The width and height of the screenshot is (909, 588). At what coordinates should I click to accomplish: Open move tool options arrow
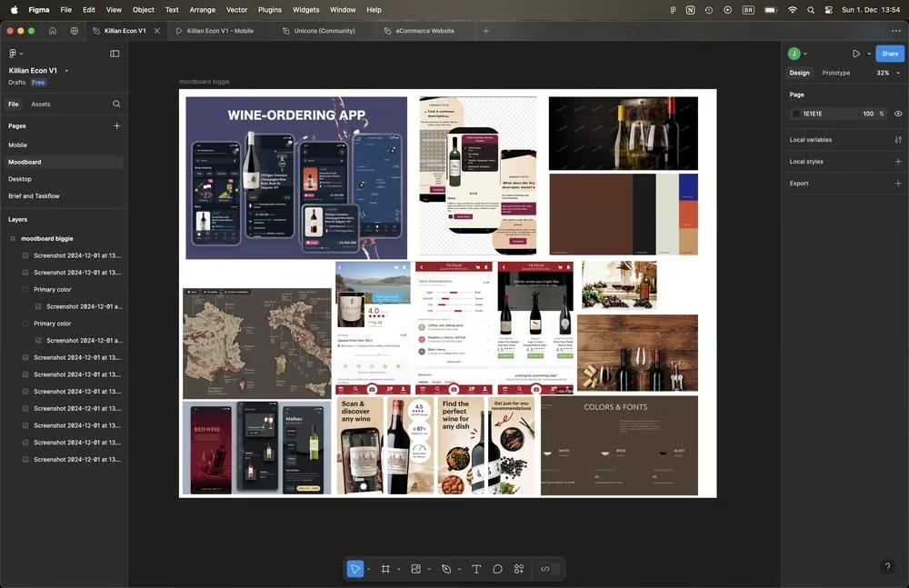[369, 570]
